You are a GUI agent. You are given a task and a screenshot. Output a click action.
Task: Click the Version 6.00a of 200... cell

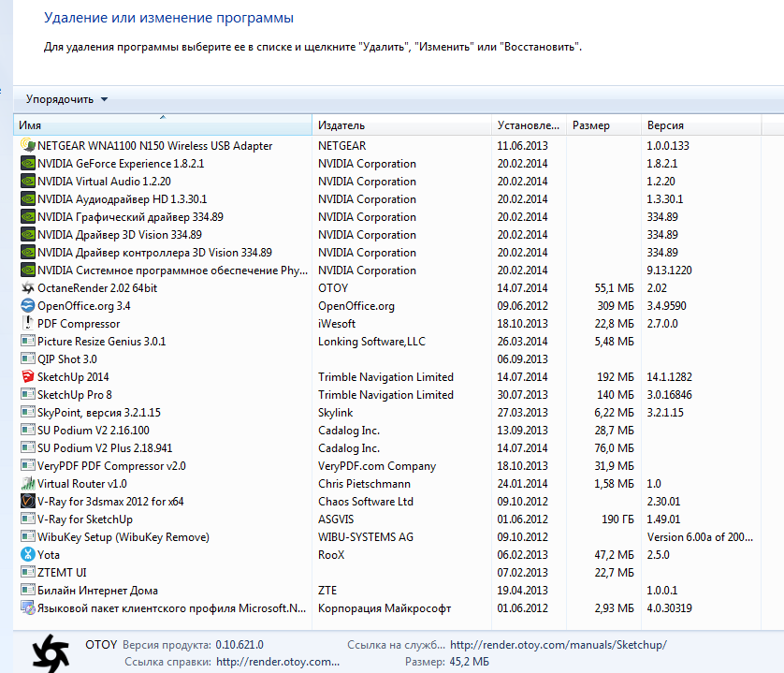[x=700, y=537]
